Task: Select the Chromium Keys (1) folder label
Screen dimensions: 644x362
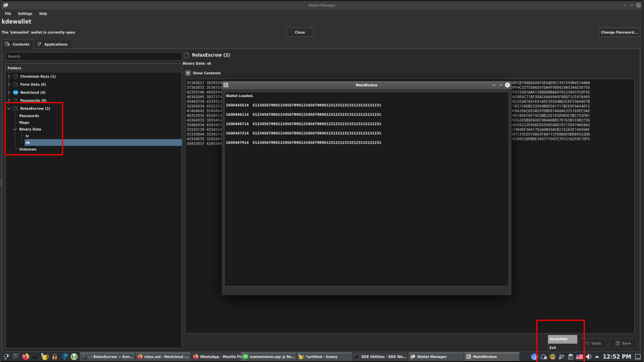Action: click(38, 76)
